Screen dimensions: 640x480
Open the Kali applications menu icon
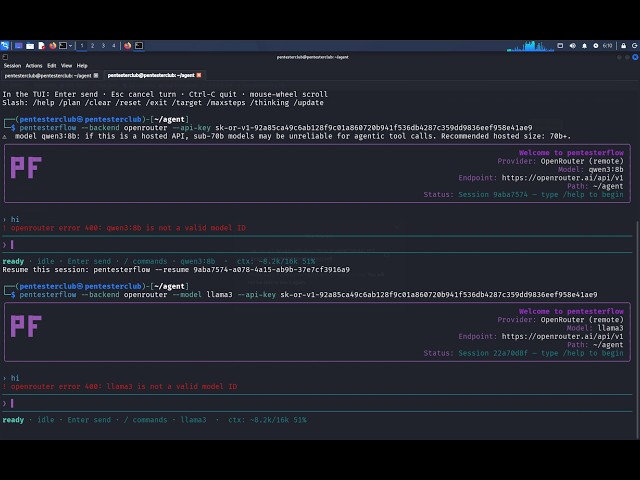coord(4,46)
